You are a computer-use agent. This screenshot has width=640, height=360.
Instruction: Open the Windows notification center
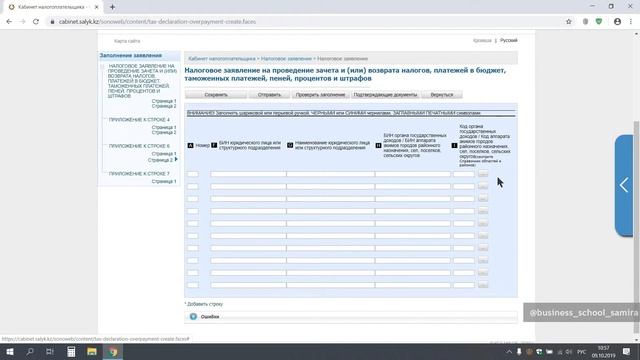coord(627,351)
